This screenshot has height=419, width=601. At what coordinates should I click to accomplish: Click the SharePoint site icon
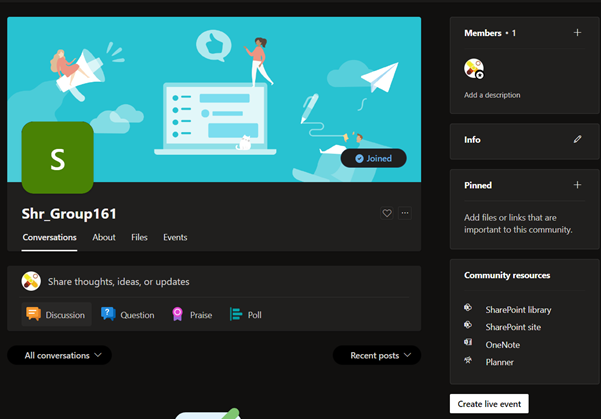pos(468,325)
